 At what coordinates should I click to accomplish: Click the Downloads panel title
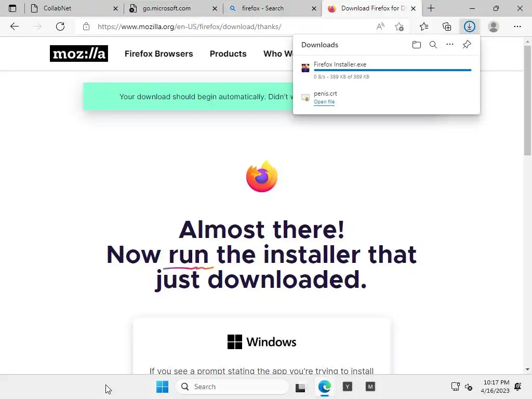(320, 45)
